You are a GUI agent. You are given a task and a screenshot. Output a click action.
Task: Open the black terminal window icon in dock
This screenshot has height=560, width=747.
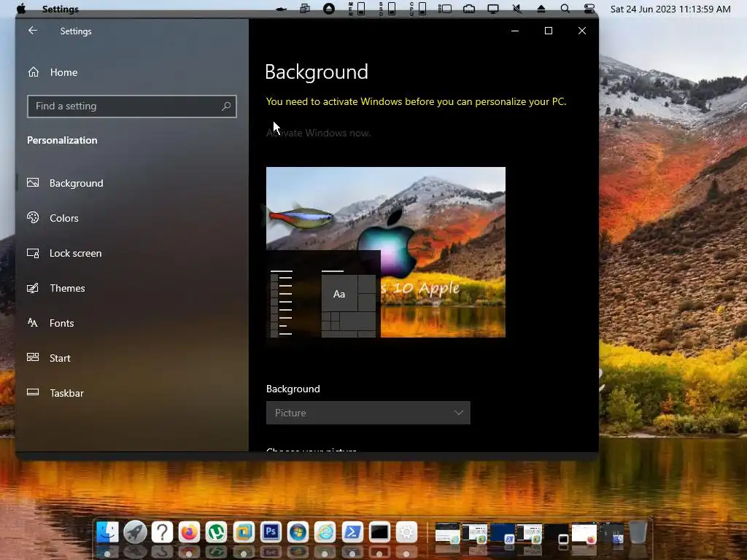pyautogui.click(x=379, y=532)
